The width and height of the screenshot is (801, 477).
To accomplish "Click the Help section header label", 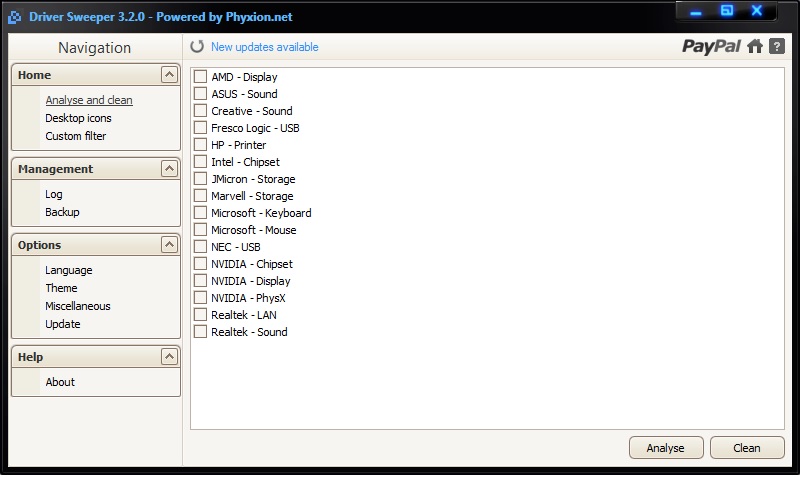I will tap(31, 357).
